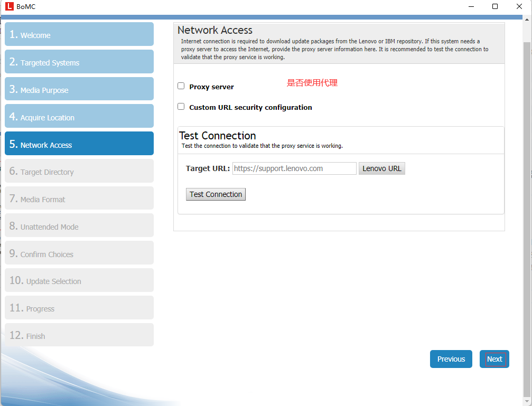Viewport: 532px width, 406px height.
Task: Jump to step 4 Acquire Location
Action: click(79, 116)
